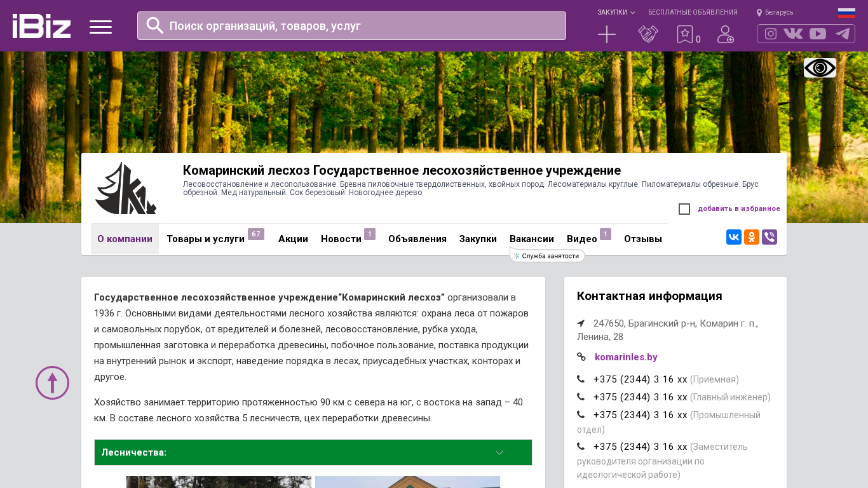The width and height of the screenshot is (868, 488).
Task: Click добавить в избранное link
Action: [739, 209]
